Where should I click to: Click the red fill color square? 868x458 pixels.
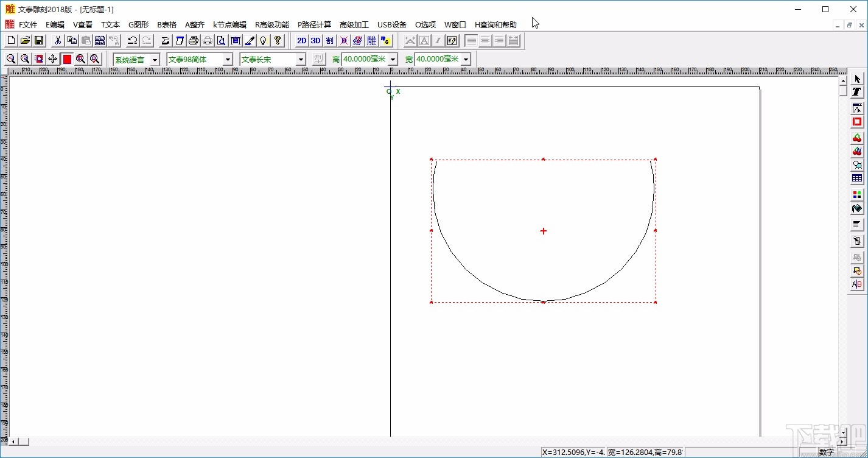(67, 59)
